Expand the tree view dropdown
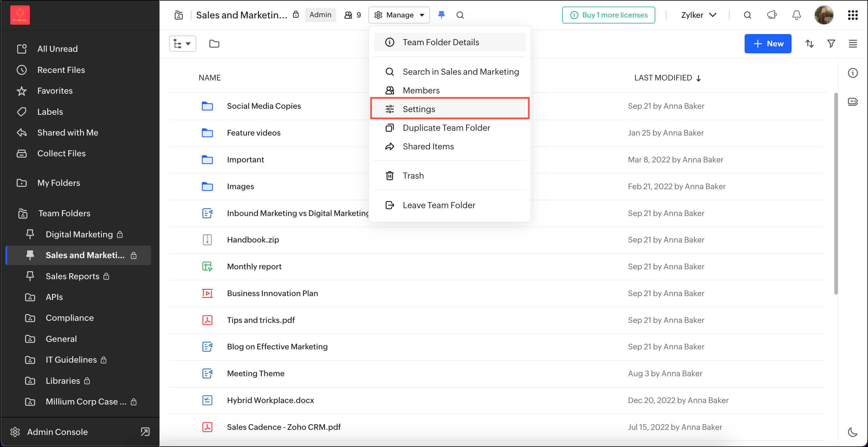Viewport: 868px width, 447px height. point(182,43)
